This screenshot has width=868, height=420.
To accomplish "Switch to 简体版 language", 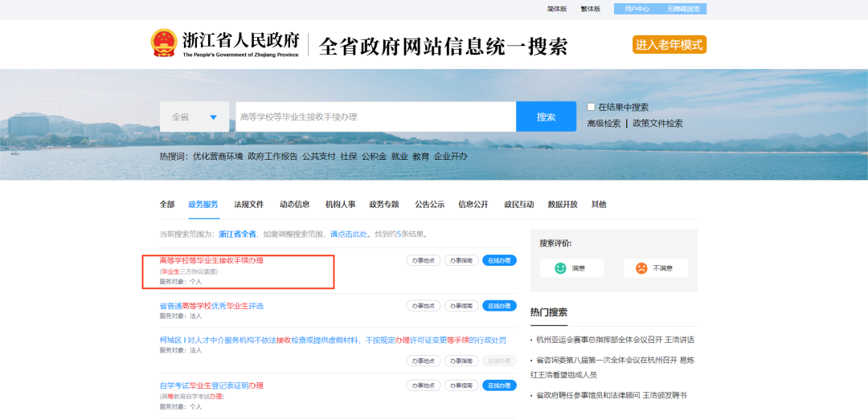I will (557, 9).
